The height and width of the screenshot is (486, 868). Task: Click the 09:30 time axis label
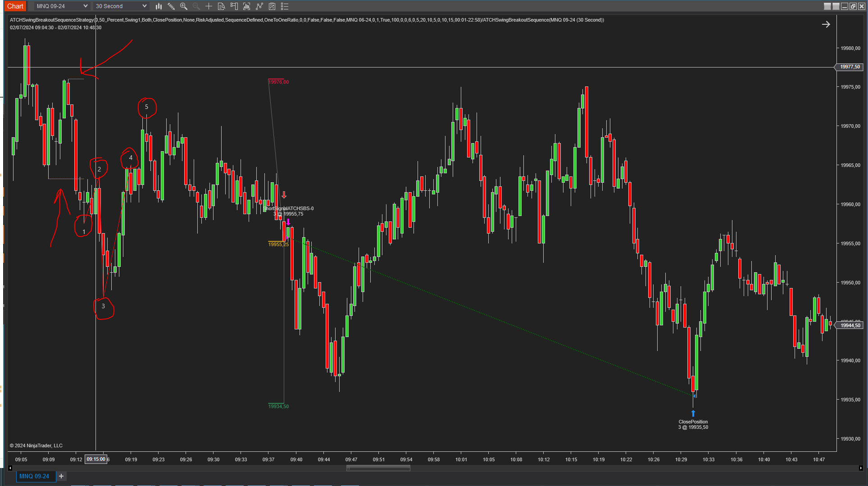click(214, 459)
